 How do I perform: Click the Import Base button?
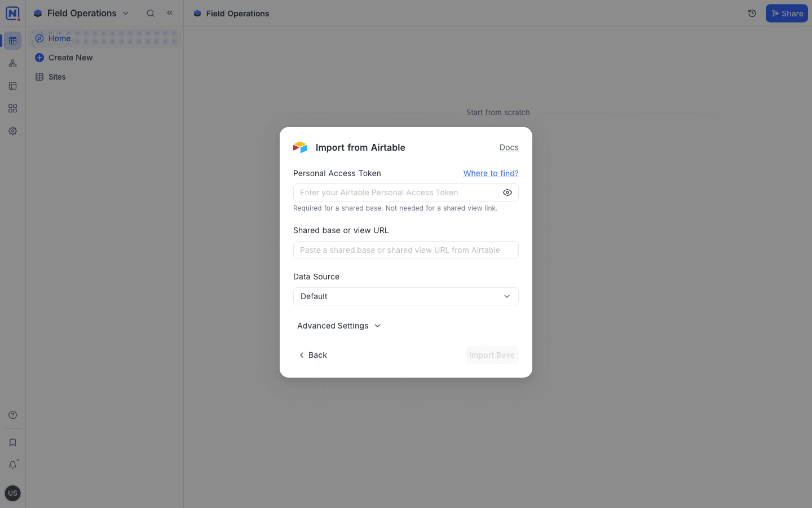492,355
